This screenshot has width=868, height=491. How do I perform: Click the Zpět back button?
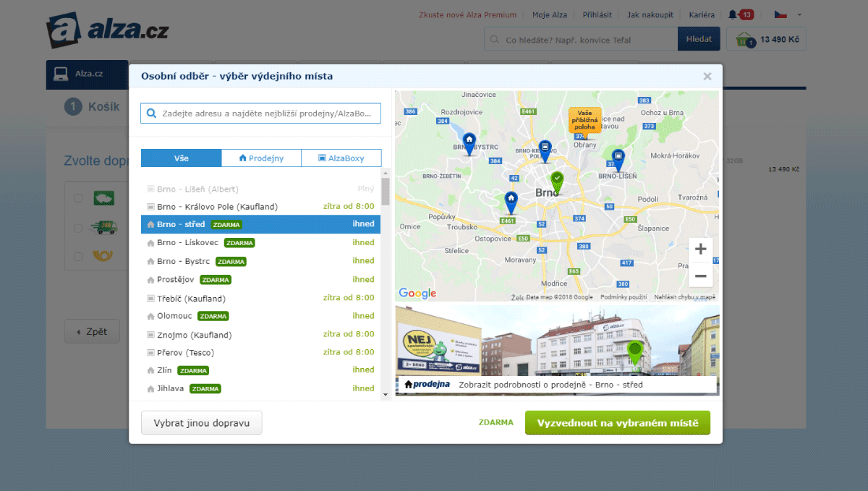pyautogui.click(x=91, y=332)
